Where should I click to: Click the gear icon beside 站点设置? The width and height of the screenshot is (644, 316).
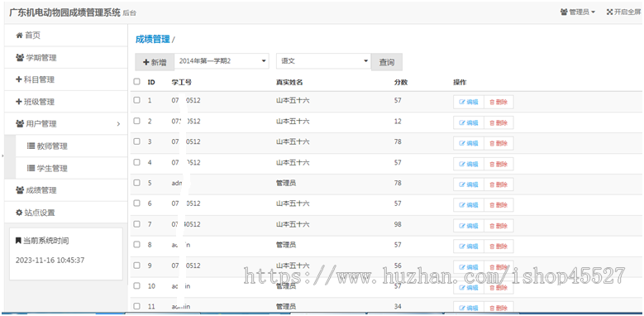(19, 213)
